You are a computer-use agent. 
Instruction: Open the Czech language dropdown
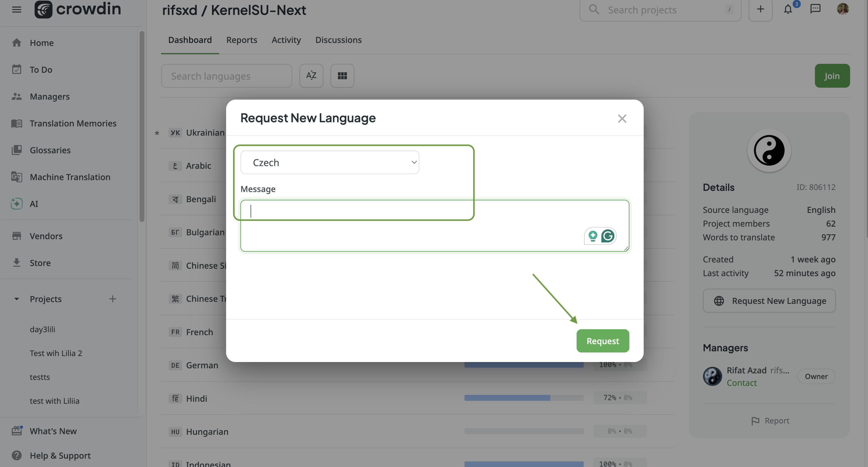(330, 163)
